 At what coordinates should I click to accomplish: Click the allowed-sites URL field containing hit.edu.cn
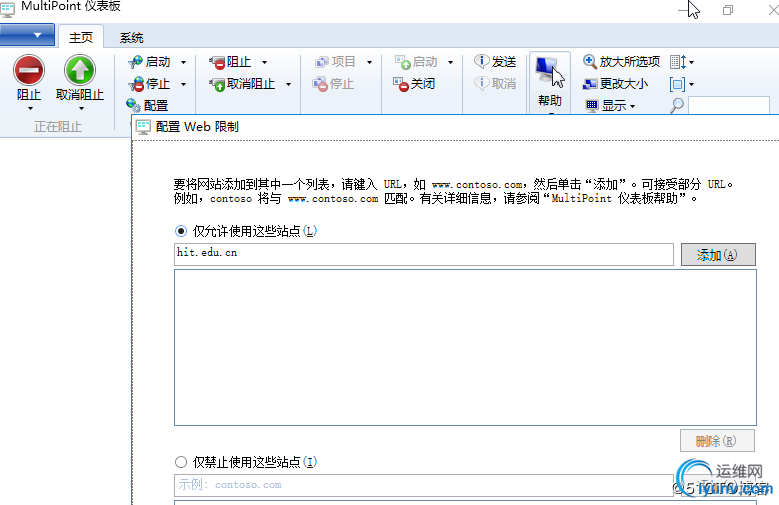point(424,254)
